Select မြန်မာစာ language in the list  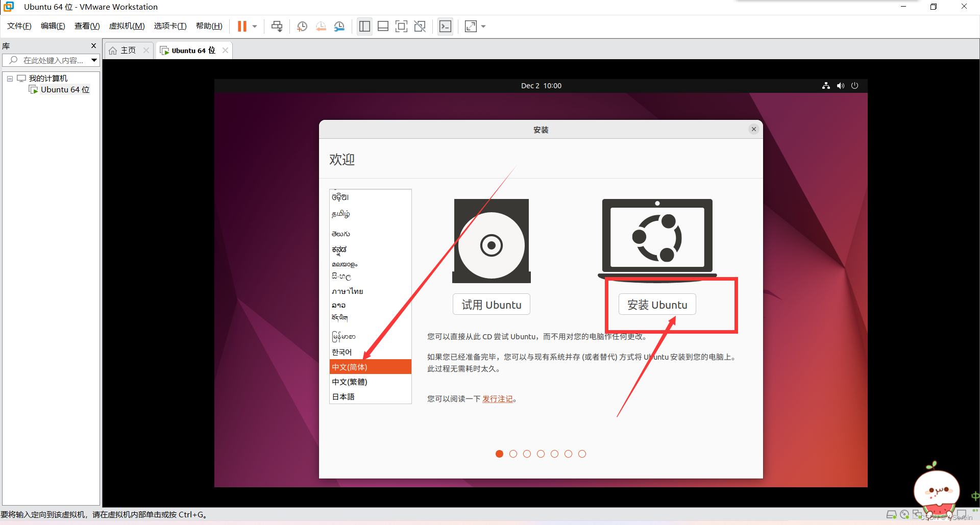click(x=371, y=336)
